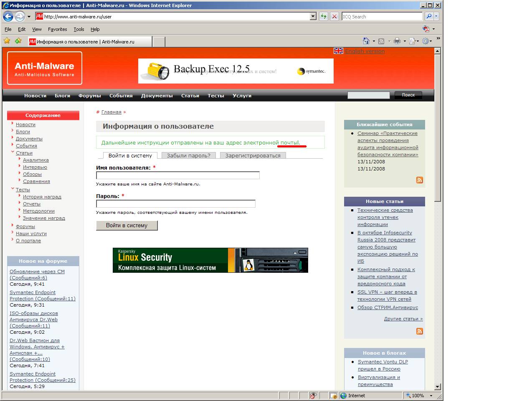532x401 pixels.
Task: Click the Войти в систему submit button
Action: (127, 226)
